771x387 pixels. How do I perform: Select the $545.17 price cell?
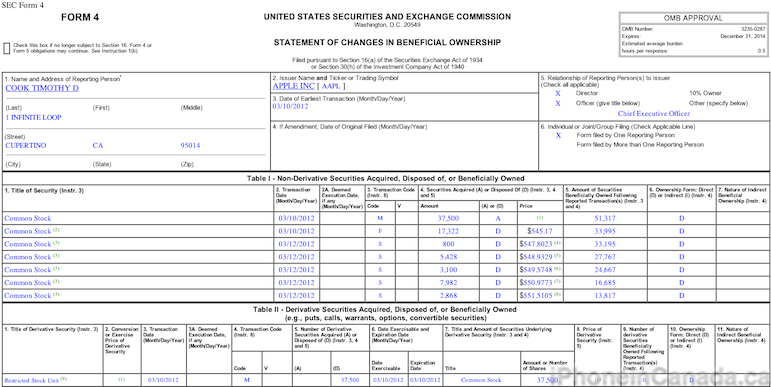click(540, 231)
